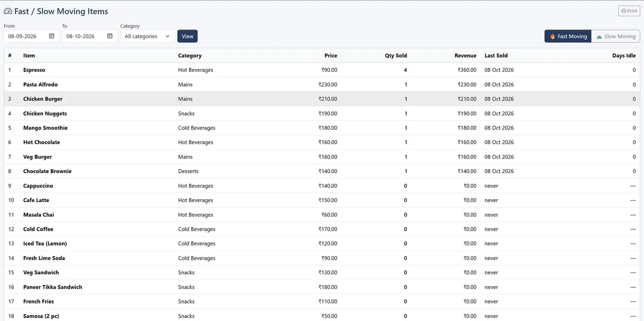Select the Chicken Burger item name
This screenshot has height=321, width=644.
pyautogui.click(x=43, y=99)
